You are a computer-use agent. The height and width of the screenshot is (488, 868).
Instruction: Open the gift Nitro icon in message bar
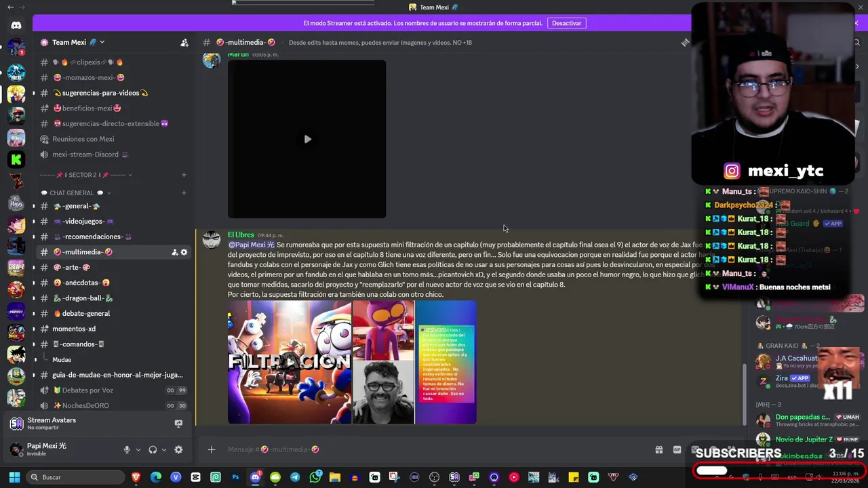pyautogui.click(x=658, y=449)
